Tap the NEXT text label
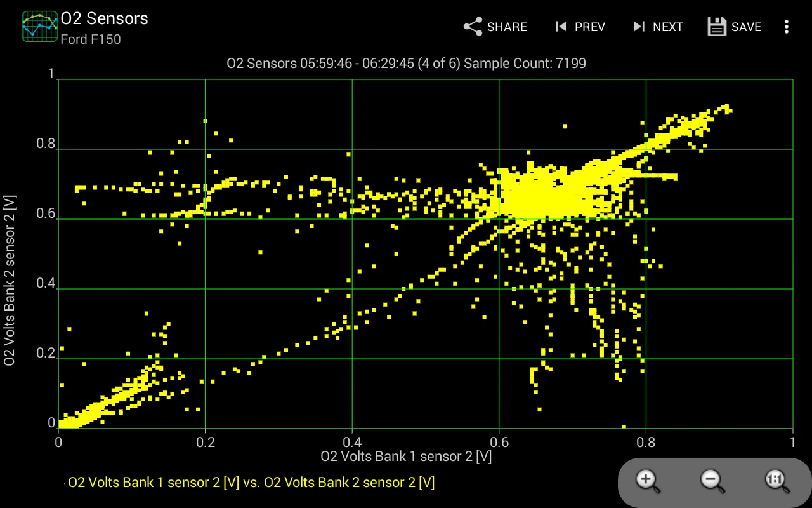Image resolution: width=812 pixels, height=508 pixels. click(667, 27)
